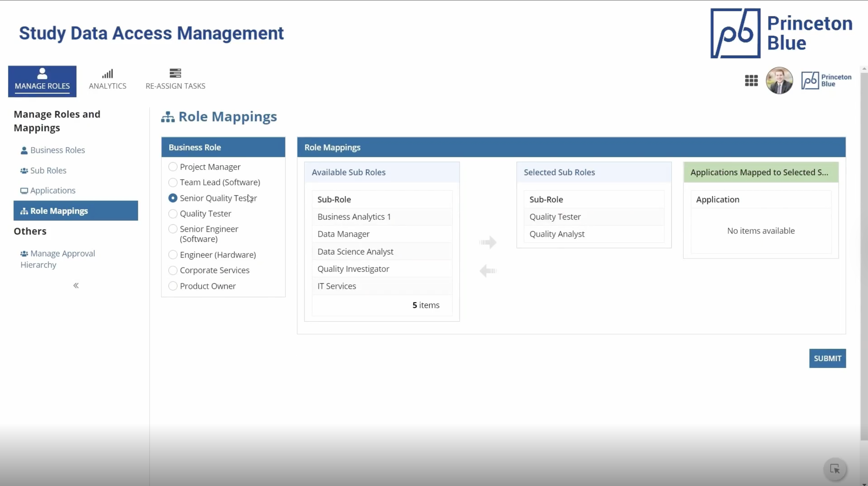
Task: Click the Analytics bar chart icon
Action: click(108, 73)
